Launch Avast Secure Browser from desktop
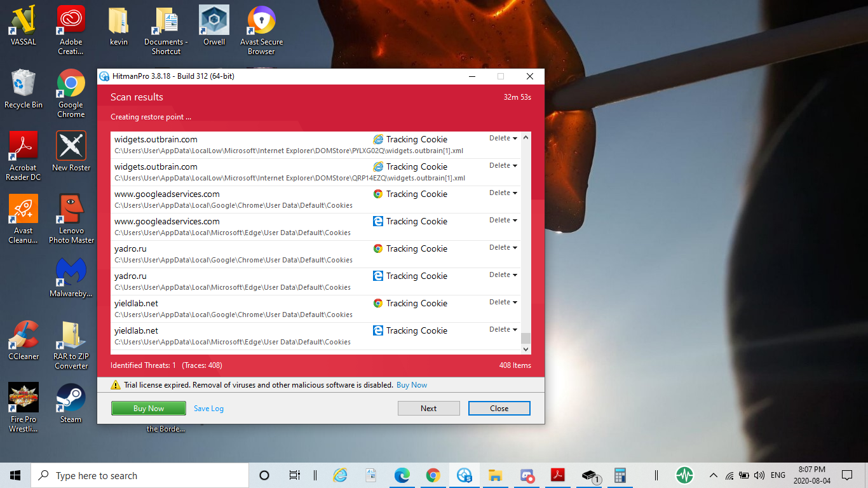 tap(262, 30)
